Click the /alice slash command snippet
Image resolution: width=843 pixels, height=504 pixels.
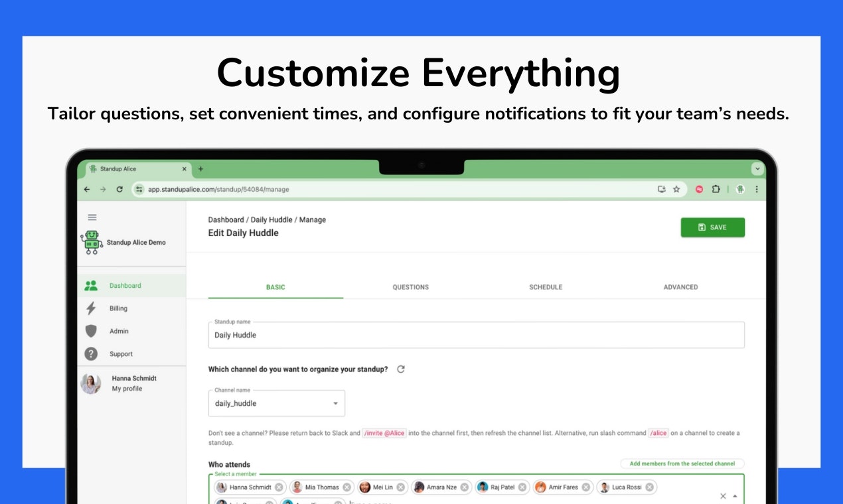(658, 433)
